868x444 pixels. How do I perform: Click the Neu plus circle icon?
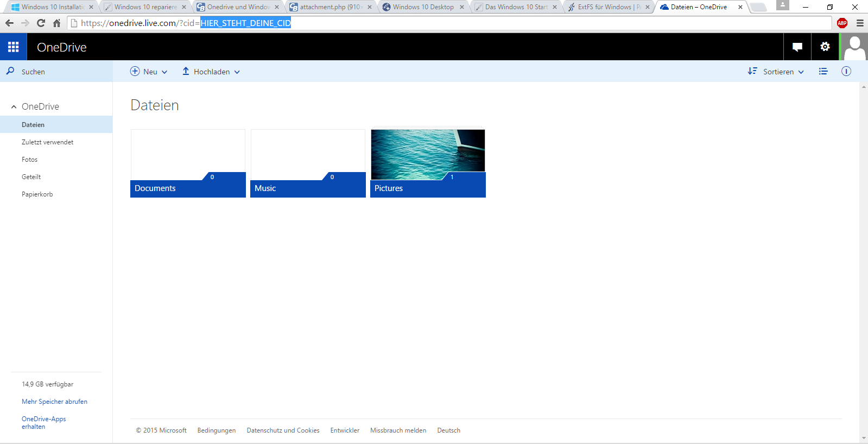[135, 71]
